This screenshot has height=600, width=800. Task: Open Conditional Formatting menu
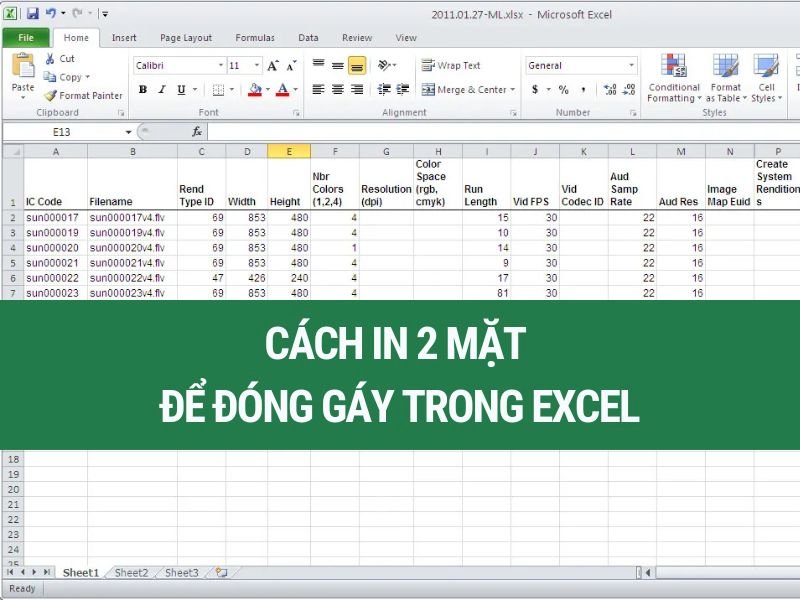click(674, 78)
